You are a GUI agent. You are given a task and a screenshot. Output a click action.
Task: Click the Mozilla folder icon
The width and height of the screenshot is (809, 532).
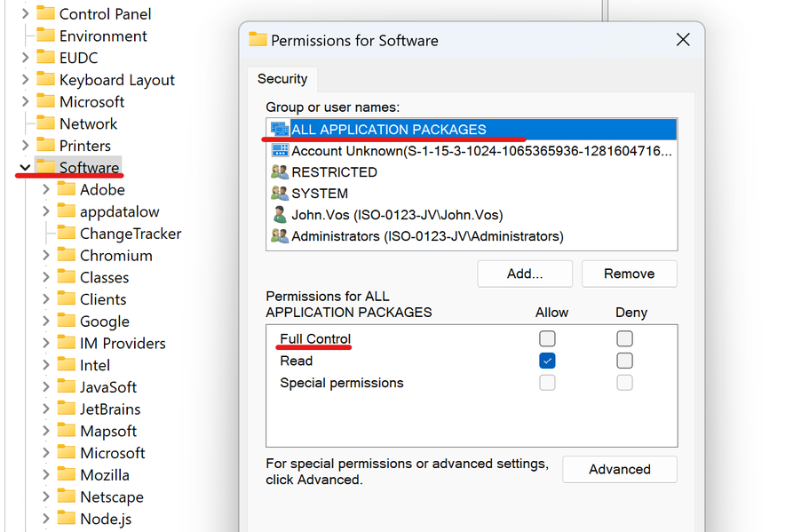pos(67,474)
